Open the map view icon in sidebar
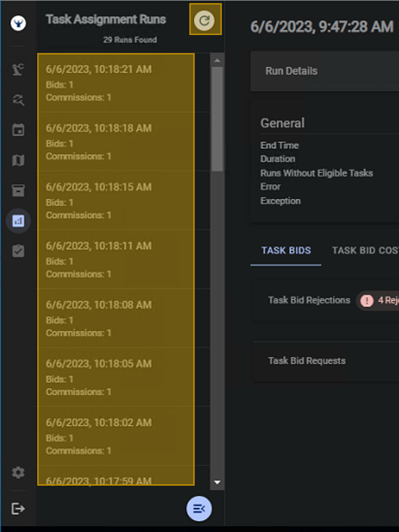 click(x=18, y=160)
